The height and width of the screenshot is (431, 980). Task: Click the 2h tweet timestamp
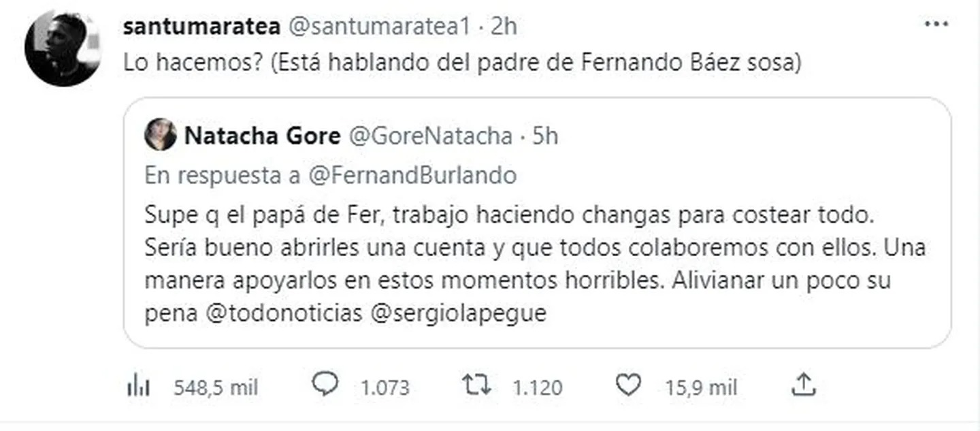point(504,26)
